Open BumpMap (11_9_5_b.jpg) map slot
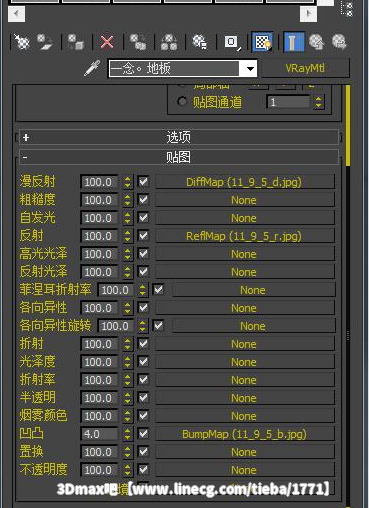This screenshot has width=369, height=508. (244, 434)
